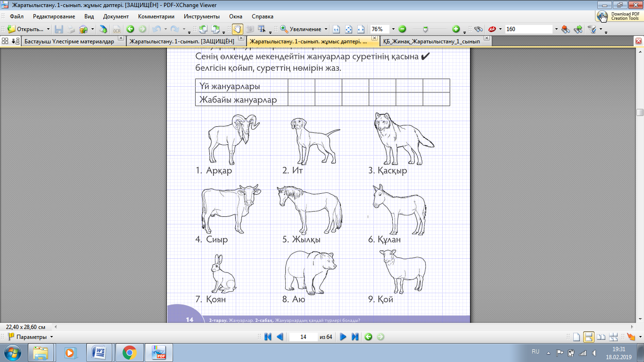
Task: Click the RU language indicator in tray
Action: [x=536, y=352]
